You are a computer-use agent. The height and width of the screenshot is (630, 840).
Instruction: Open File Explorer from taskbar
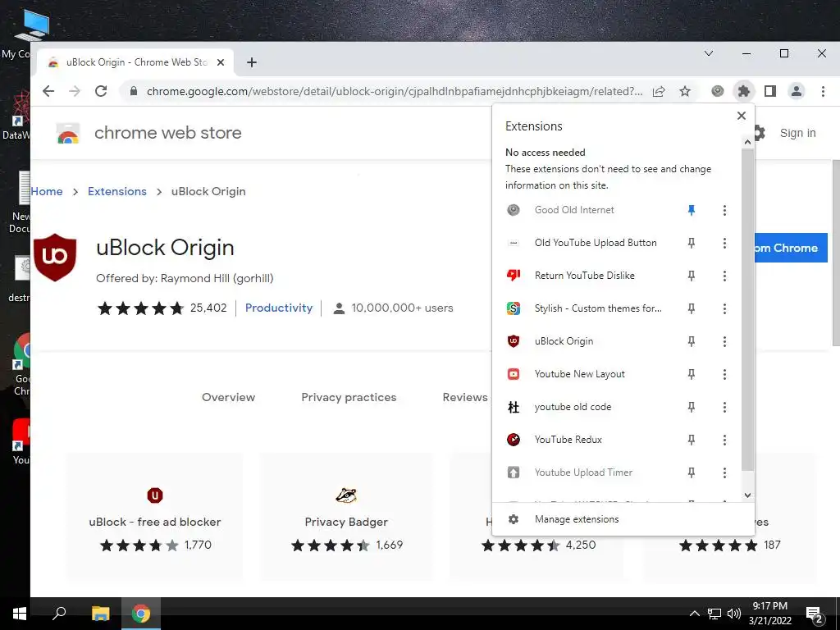pos(100,614)
